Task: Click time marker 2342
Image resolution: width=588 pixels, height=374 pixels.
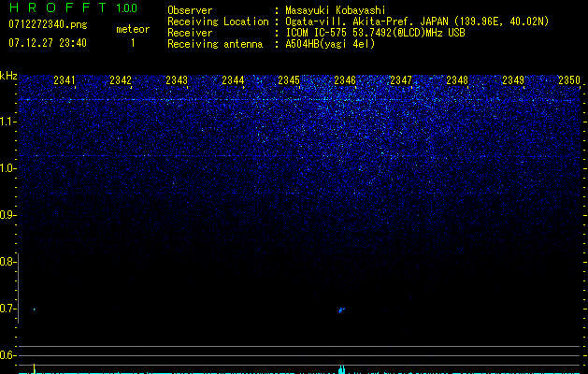Action: coord(121,80)
